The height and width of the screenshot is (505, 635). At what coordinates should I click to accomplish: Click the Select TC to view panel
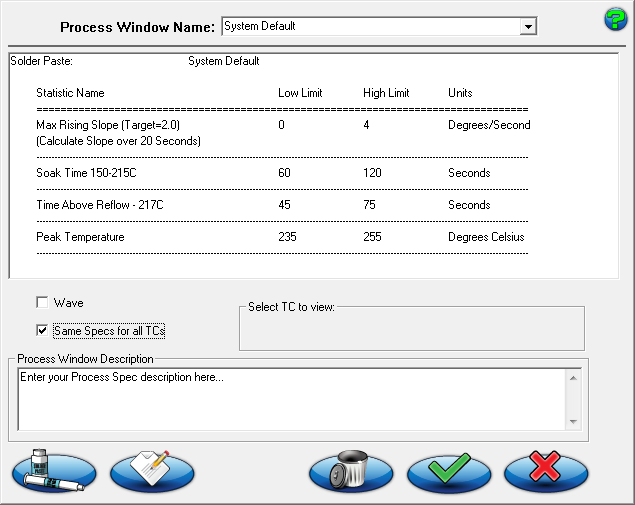coord(410,328)
